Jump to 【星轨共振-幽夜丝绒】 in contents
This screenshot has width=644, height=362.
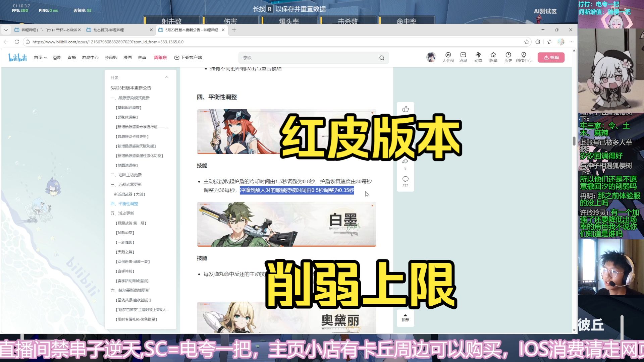[133, 300]
